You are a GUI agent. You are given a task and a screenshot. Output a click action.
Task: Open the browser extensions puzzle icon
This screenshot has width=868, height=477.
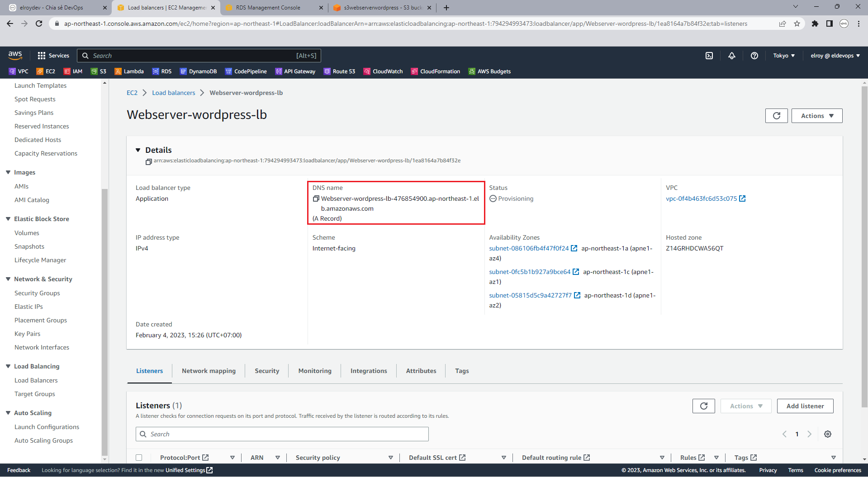(815, 24)
